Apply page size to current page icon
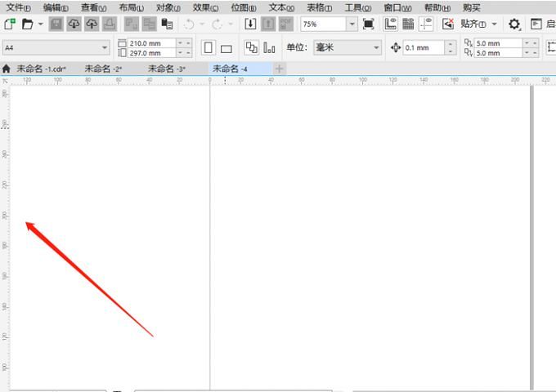The width and height of the screenshot is (556, 392). [x=269, y=48]
